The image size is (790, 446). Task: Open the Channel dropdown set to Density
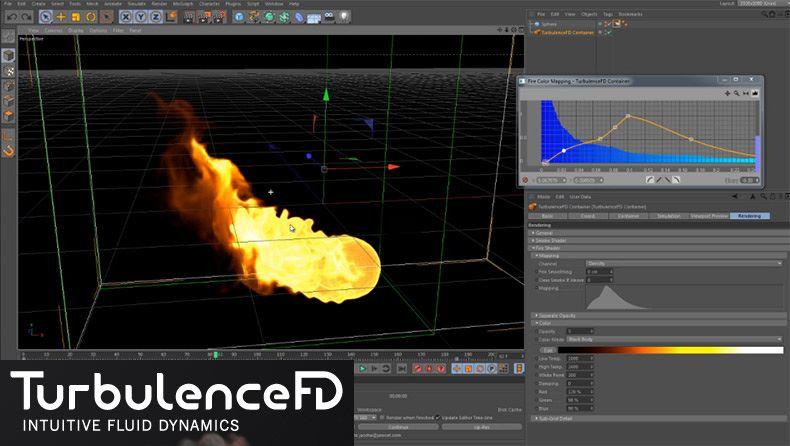(684, 264)
